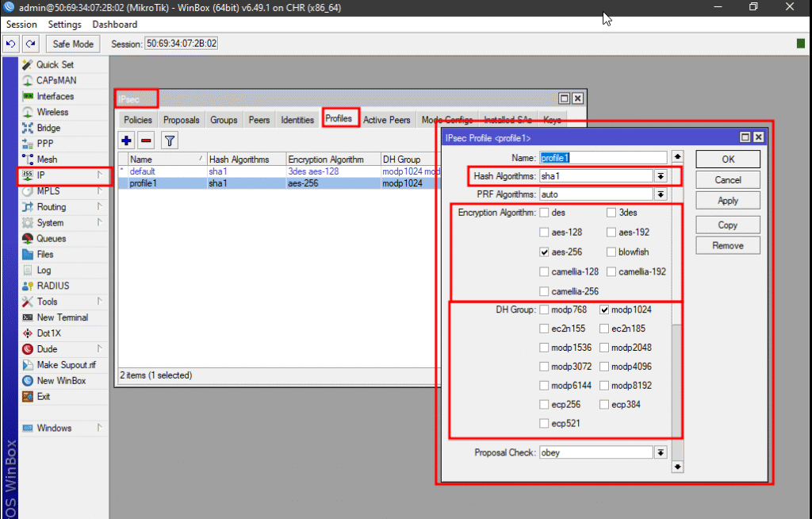This screenshot has height=519, width=812.
Task: Enable the modp2048 DH Group checkbox
Action: [x=605, y=348]
